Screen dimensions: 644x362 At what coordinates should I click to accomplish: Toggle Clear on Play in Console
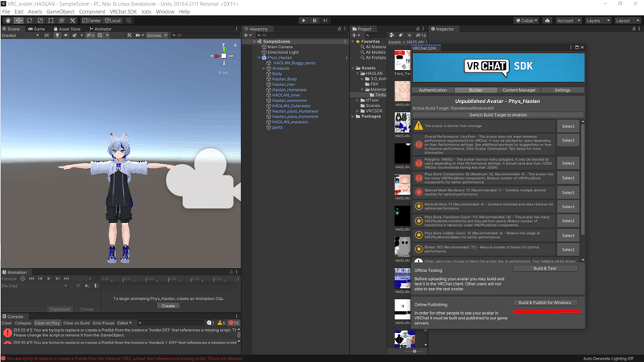(47, 323)
